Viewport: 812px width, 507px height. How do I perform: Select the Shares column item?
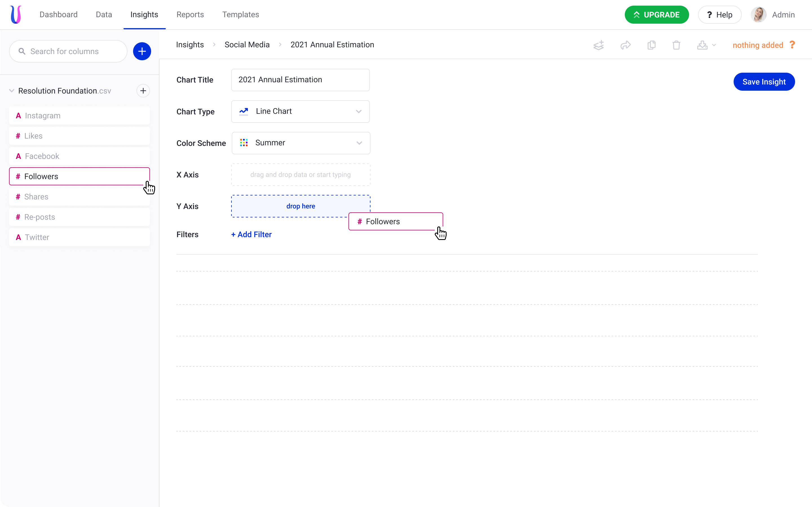79,197
